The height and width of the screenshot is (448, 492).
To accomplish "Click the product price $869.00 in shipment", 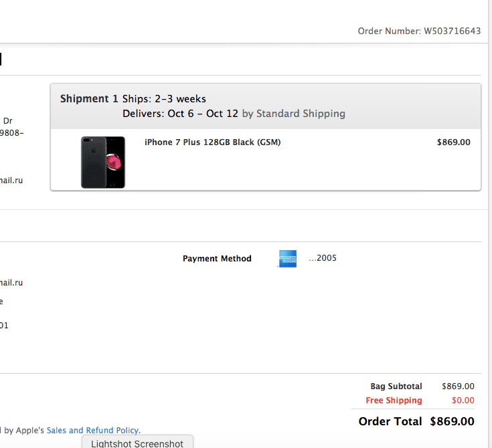I will coord(453,142).
